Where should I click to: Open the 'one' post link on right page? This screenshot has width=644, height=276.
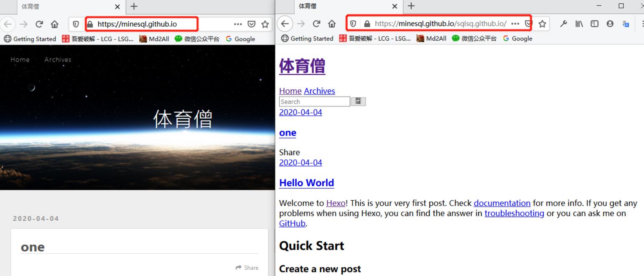coord(288,133)
